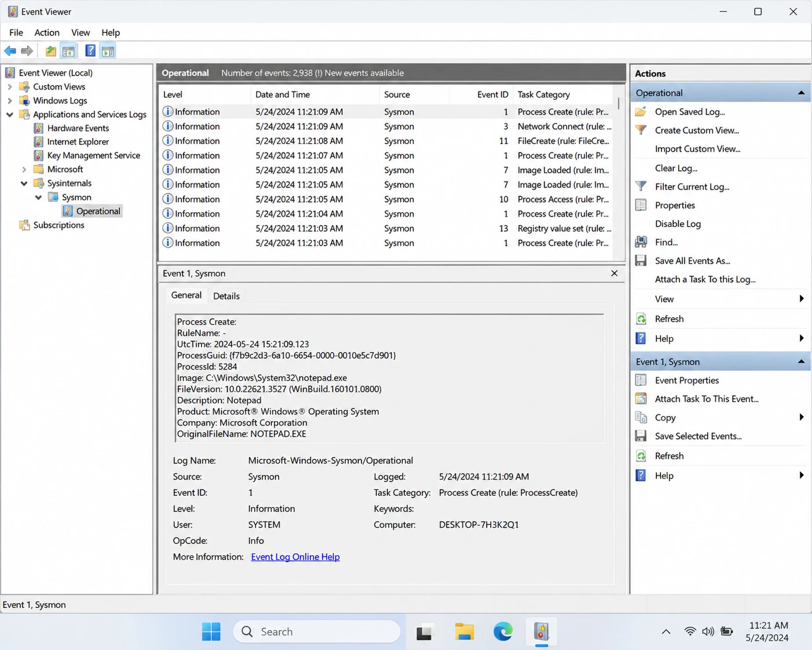Sort by the Date and Time column header
The height and width of the screenshot is (650, 812).
click(x=314, y=94)
